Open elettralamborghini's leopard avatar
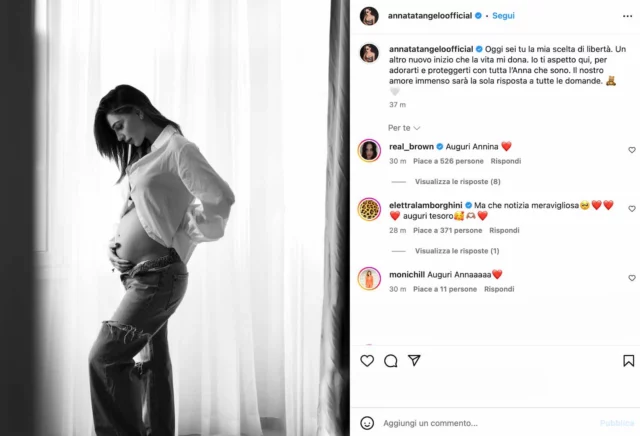The image size is (640, 436). click(369, 209)
